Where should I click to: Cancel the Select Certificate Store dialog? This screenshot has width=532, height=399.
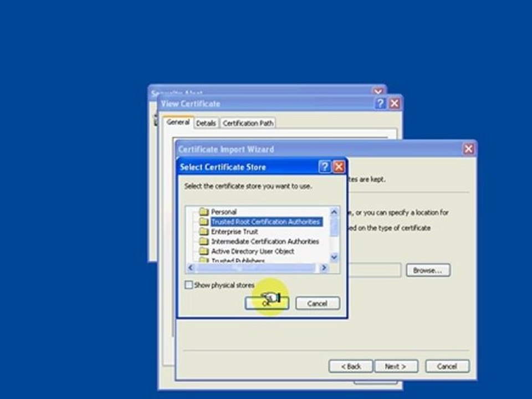[x=318, y=303]
